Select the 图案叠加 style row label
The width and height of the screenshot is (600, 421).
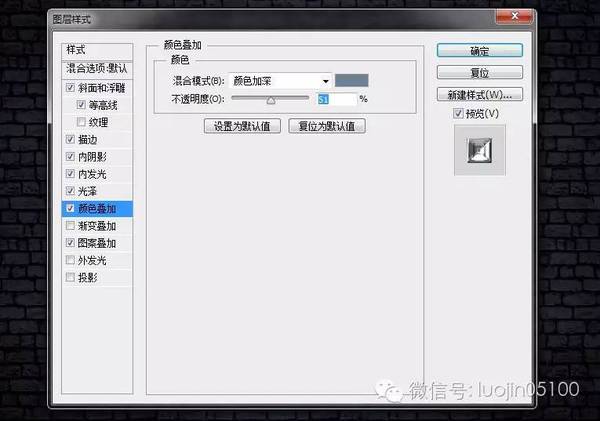click(97, 243)
